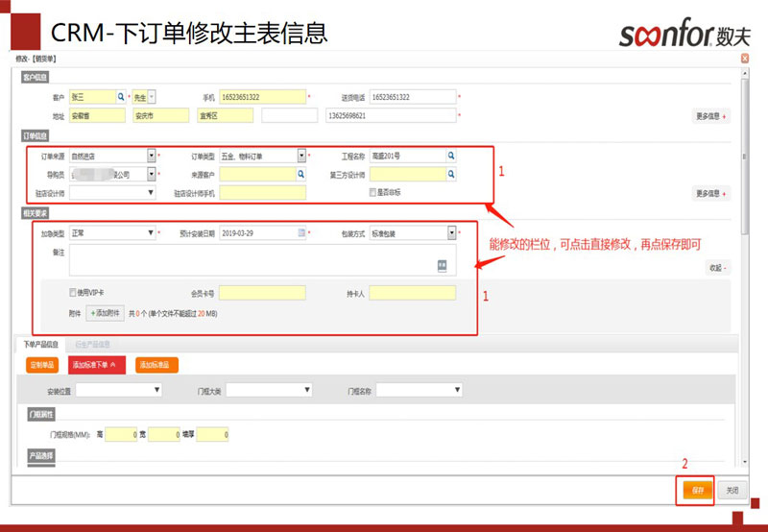Click the search icon beside 客户 field
Screen dimensions: 768x532
[x=121, y=97]
